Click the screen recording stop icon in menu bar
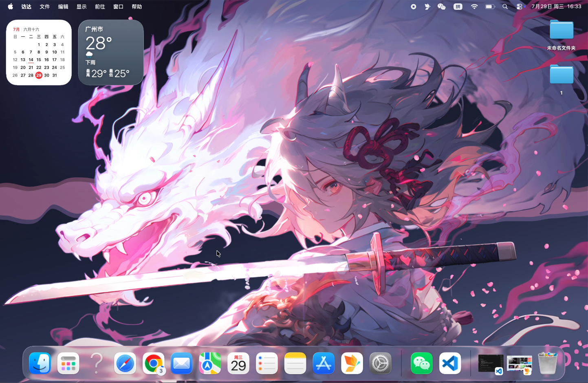Image resolution: width=588 pixels, height=383 pixels. click(x=414, y=7)
